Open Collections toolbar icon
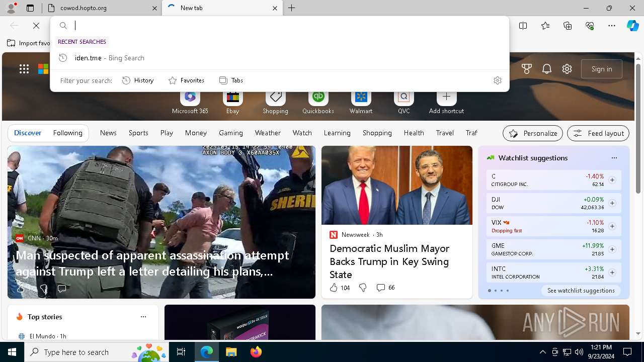This screenshot has width=644, height=362. click(568, 26)
